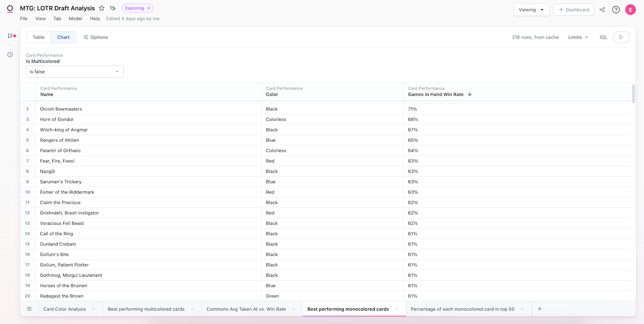Image resolution: width=644 pixels, height=324 pixels.
Task: Click the tag icon beside the title
Action: (x=113, y=8)
